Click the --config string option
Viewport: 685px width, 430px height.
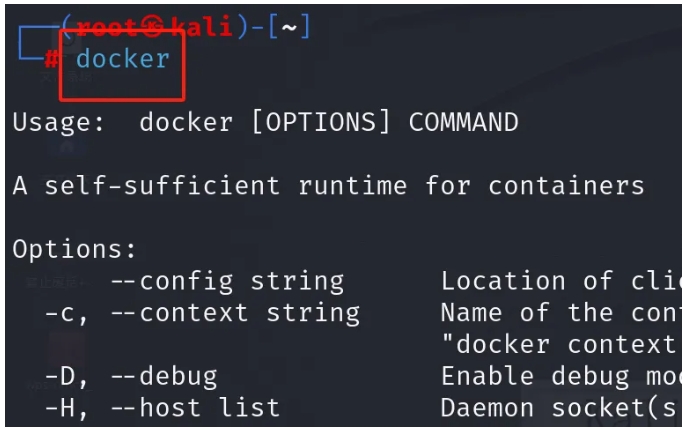click(x=228, y=281)
